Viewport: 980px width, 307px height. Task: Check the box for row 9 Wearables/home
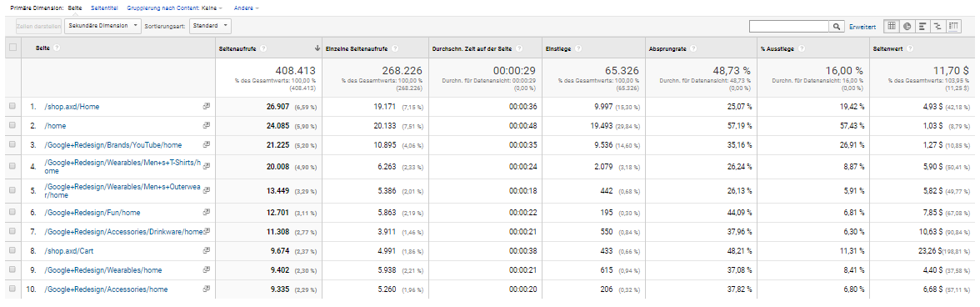tap(12, 270)
